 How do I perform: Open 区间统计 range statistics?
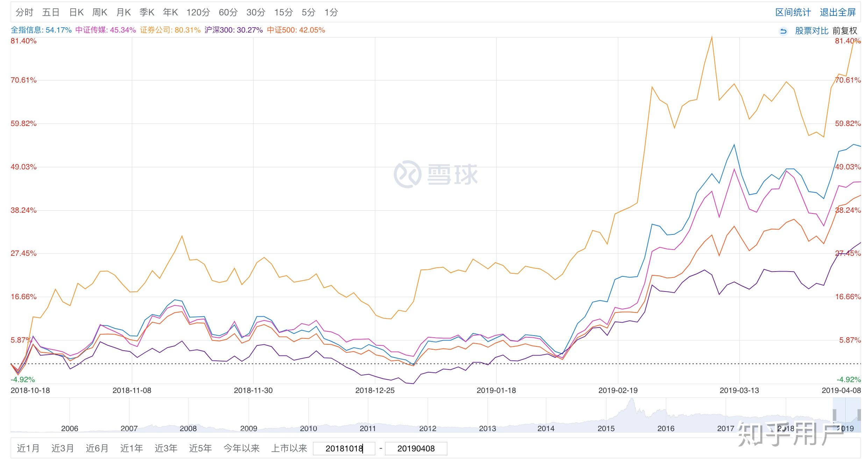(793, 13)
